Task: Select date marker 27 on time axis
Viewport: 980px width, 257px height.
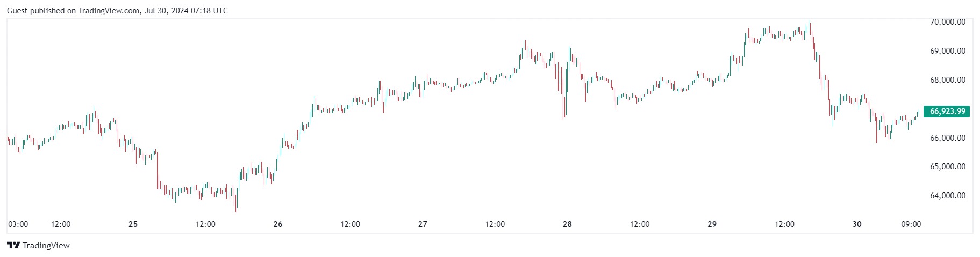Action: pyautogui.click(x=423, y=224)
